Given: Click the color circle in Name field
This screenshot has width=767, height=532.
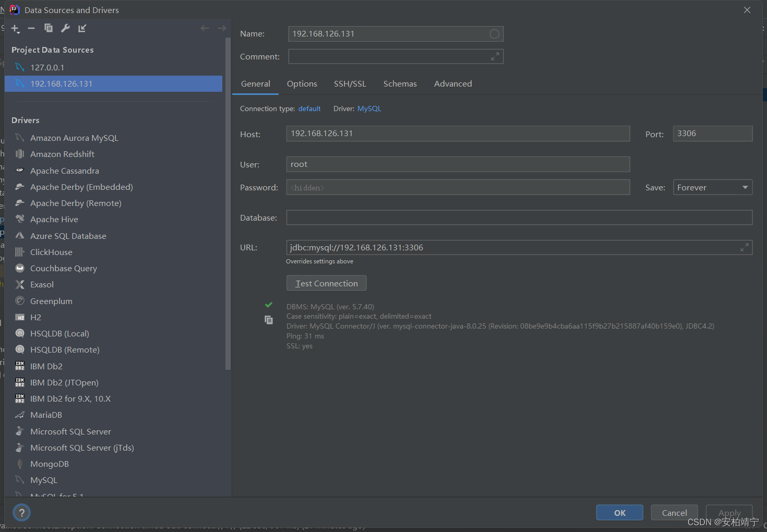Looking at the screenshot, I should (495, 34).
